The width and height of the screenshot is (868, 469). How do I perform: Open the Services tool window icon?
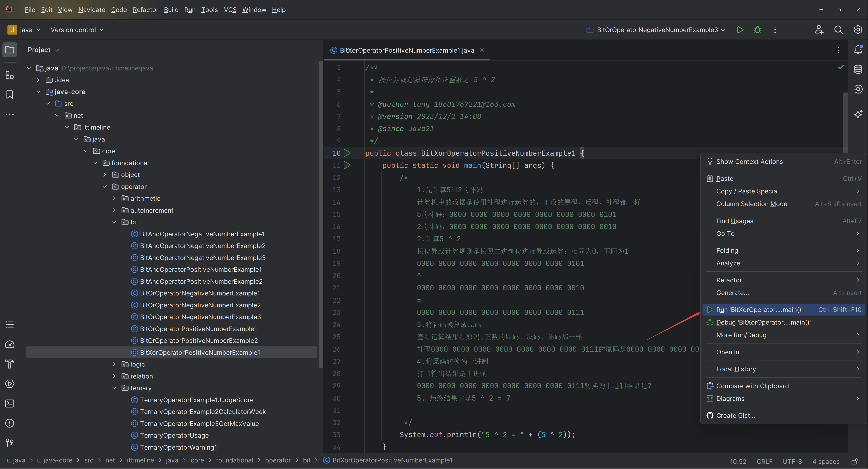pos(10,383)
